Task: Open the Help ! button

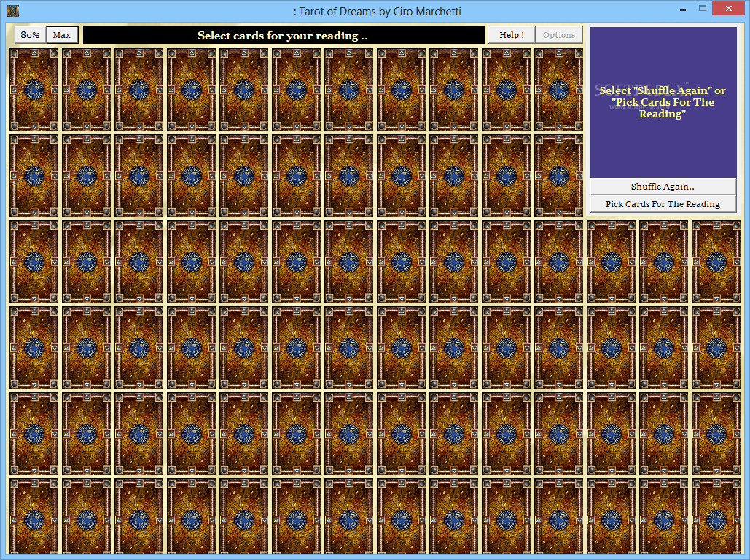Action: click(x=512, y=35)
